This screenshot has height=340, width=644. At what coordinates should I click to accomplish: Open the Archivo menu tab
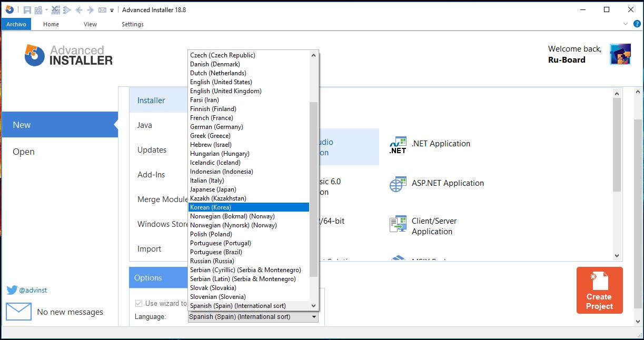[x=16, y=24]
